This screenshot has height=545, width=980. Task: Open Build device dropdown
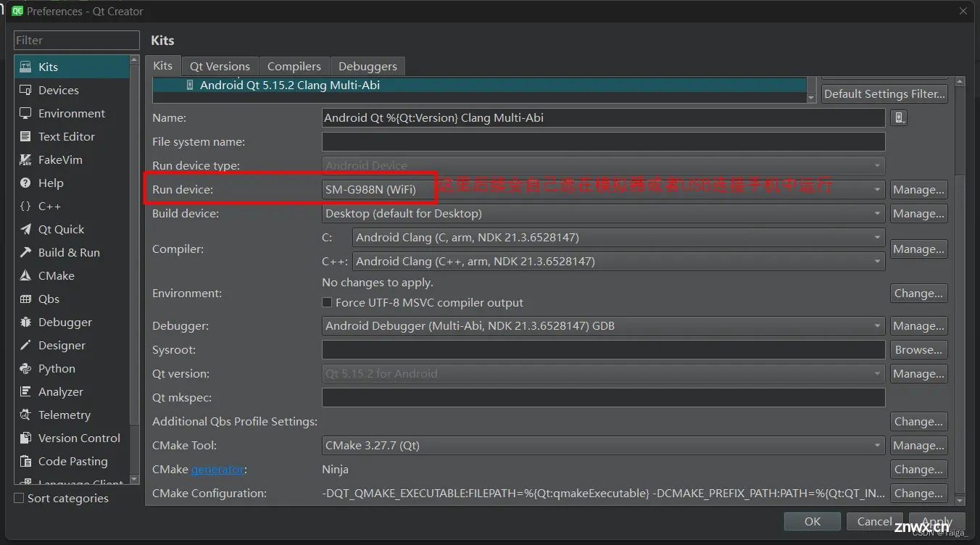click(603, 214)
